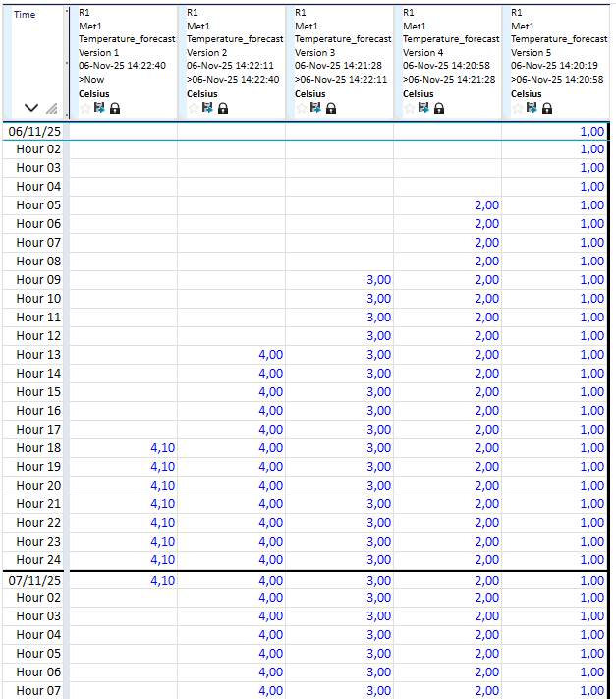Click Hour 18 value 4,10 in Version 1
This screenshot has height=699, width=616.
tap(162, 448)
